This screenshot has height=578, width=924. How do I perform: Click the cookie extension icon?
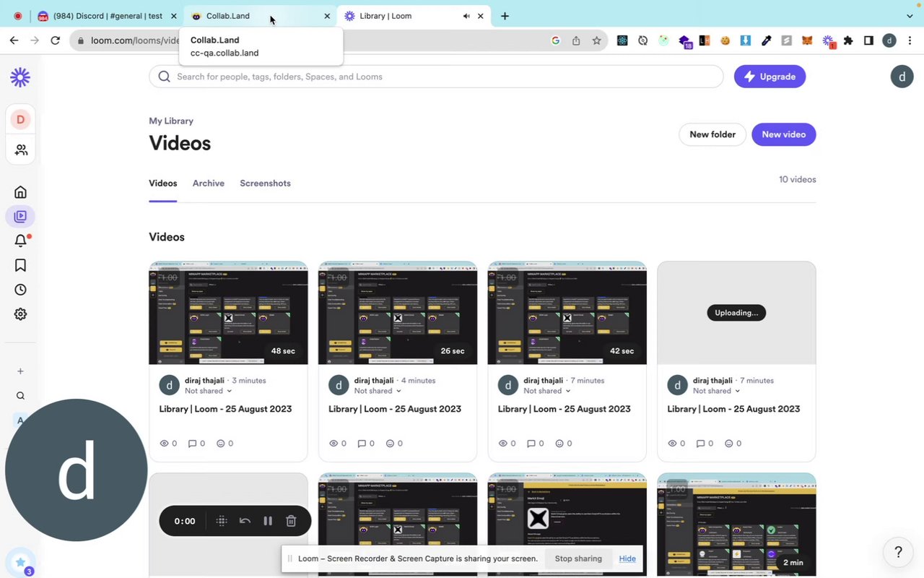pos(725,41)
